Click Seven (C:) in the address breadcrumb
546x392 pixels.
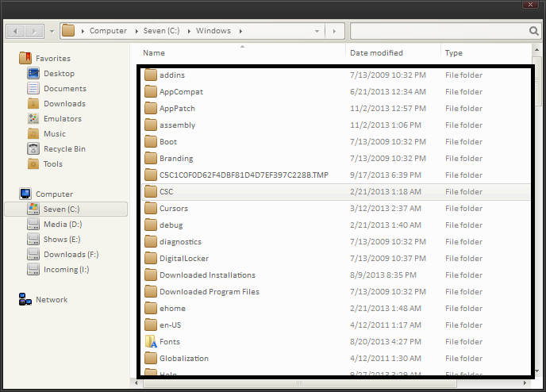tap(162, 31)
